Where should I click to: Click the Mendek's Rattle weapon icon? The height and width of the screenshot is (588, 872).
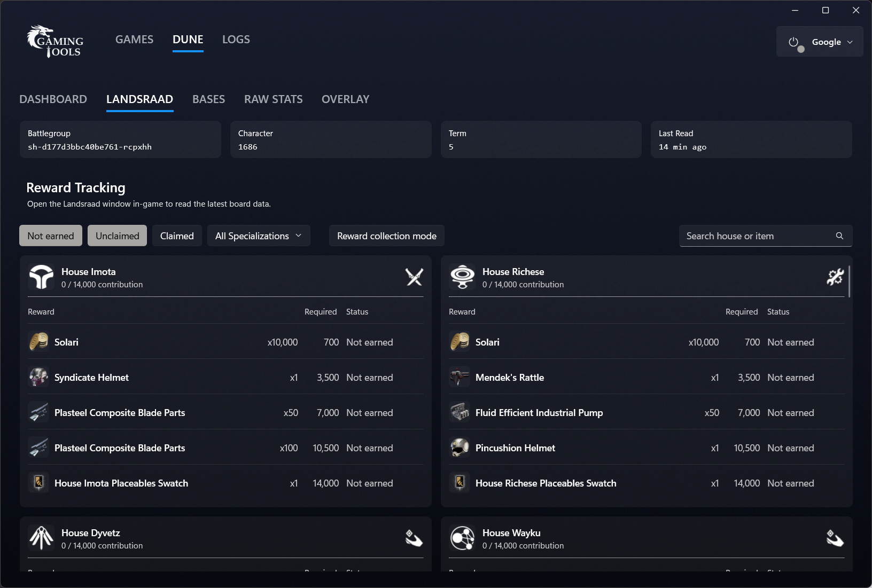460,377
